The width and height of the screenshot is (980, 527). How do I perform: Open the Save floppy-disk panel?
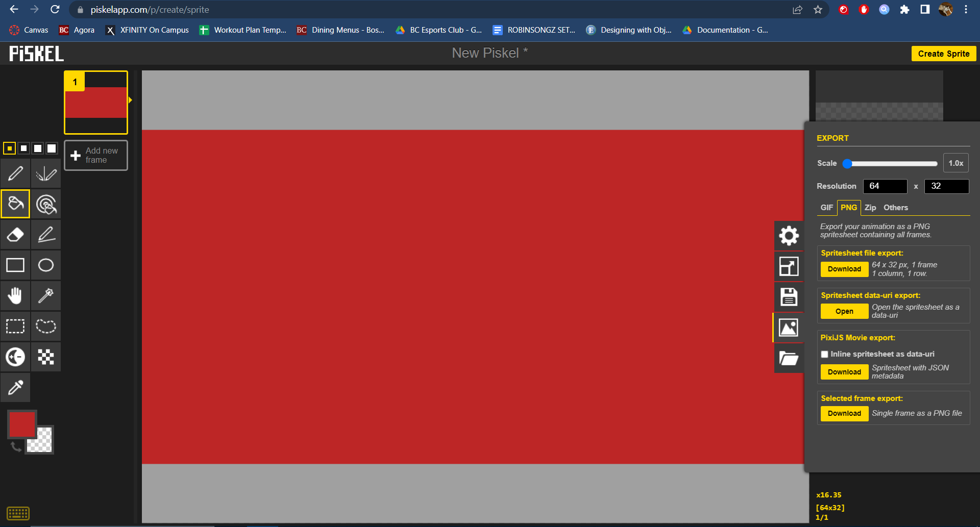[x=789, y=297]
